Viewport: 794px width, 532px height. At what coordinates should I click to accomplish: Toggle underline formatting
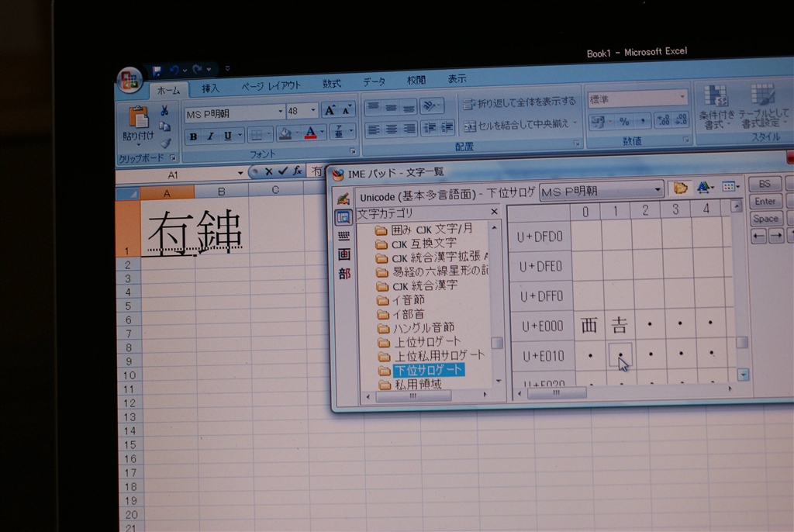tap(228, 135)
